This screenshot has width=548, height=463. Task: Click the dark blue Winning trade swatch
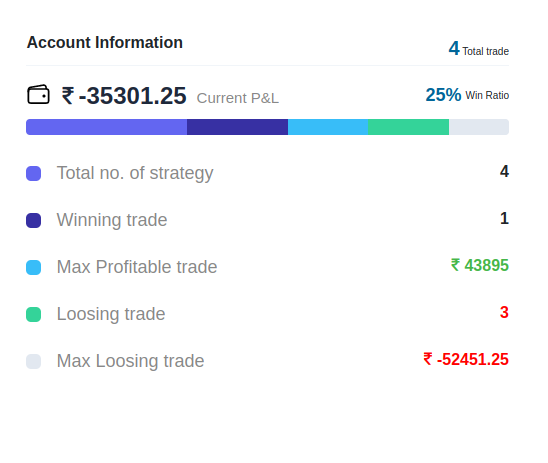(34, 220)
